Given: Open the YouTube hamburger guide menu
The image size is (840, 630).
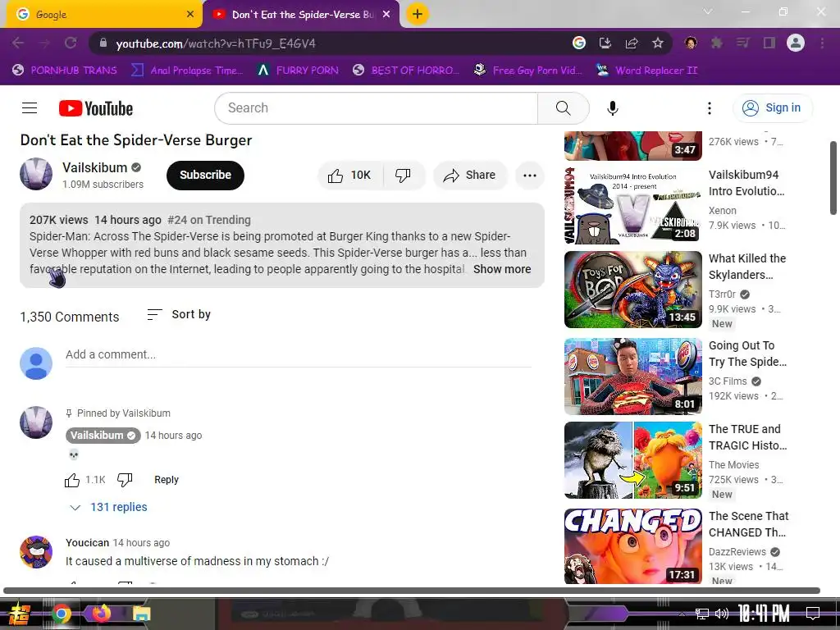Looking at the screenshot, I should tap(30, 108).
